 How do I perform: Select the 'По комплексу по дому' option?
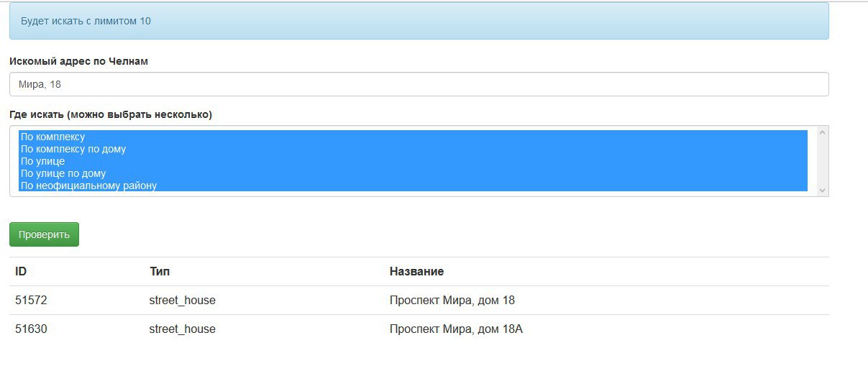click(x=413, y=149)
